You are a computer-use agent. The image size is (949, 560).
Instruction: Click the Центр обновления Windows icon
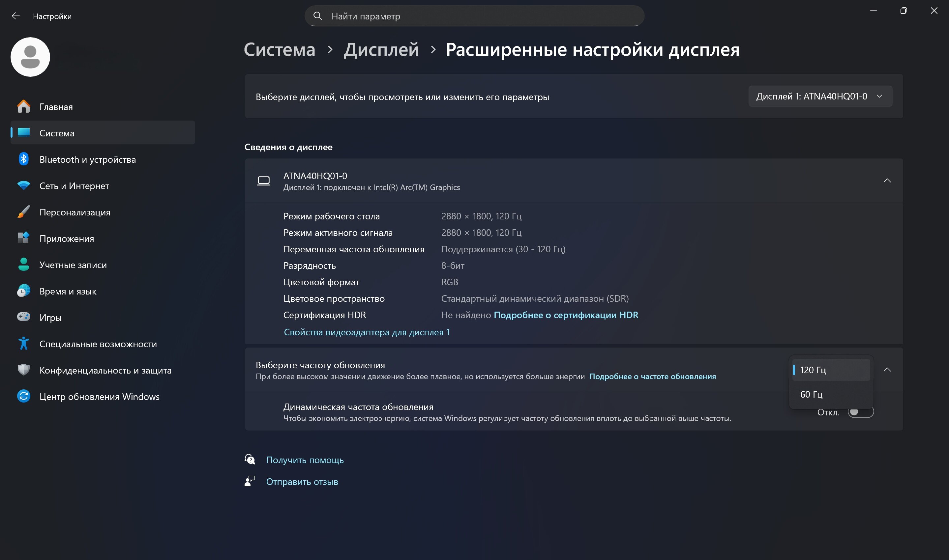point(23,396)
